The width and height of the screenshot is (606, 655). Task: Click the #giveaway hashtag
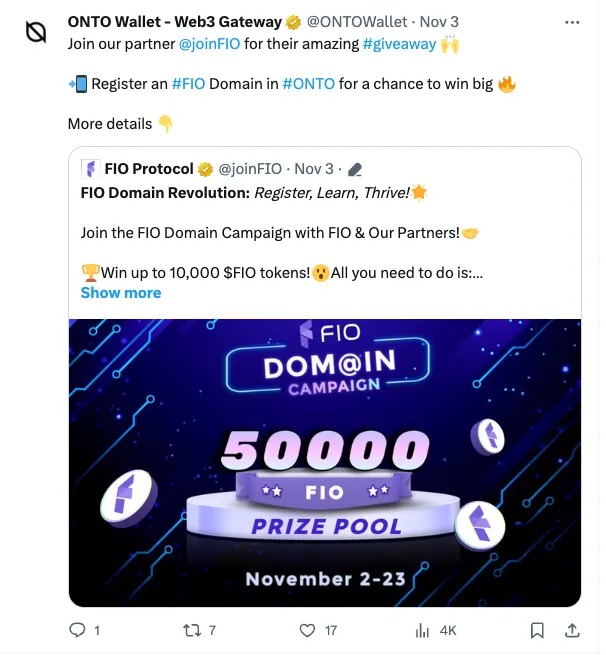[x=399, y=44]
